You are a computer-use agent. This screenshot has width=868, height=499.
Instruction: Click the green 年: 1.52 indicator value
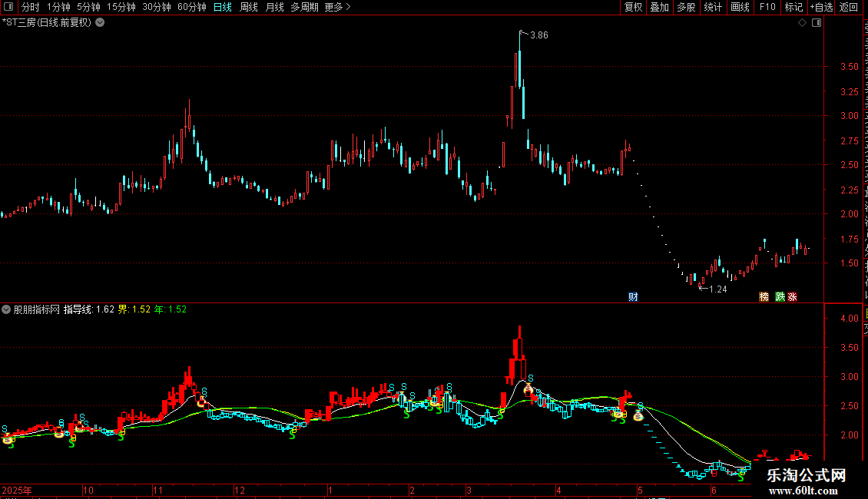tap(170, 309)
